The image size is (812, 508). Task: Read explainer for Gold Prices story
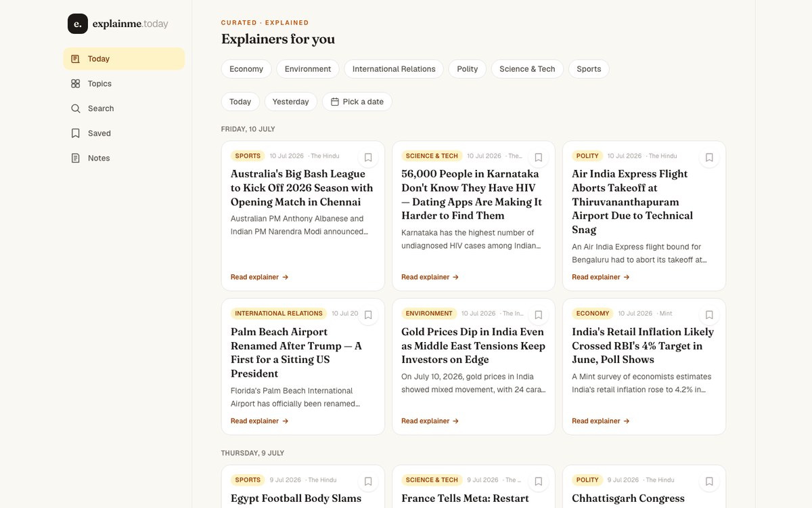[x=430, y=421]
